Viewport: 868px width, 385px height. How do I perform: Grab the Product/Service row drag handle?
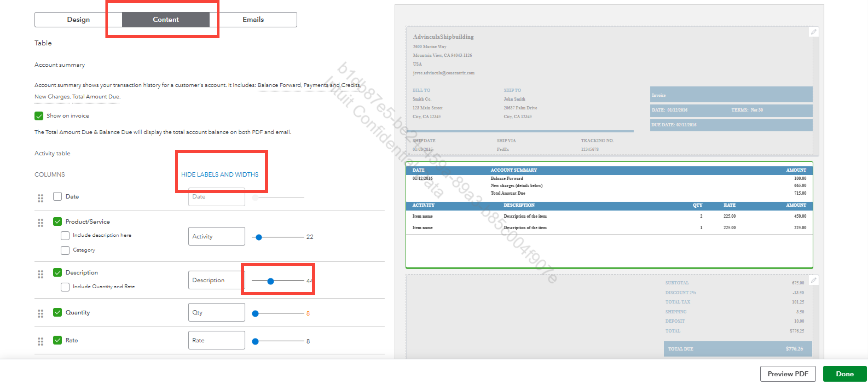(40, 223)
